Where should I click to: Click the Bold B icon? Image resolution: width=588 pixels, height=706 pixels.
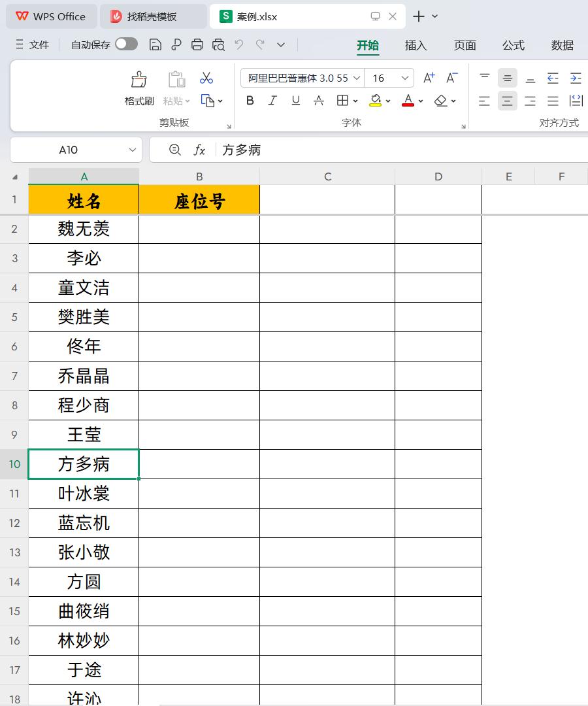coord(250,101)
